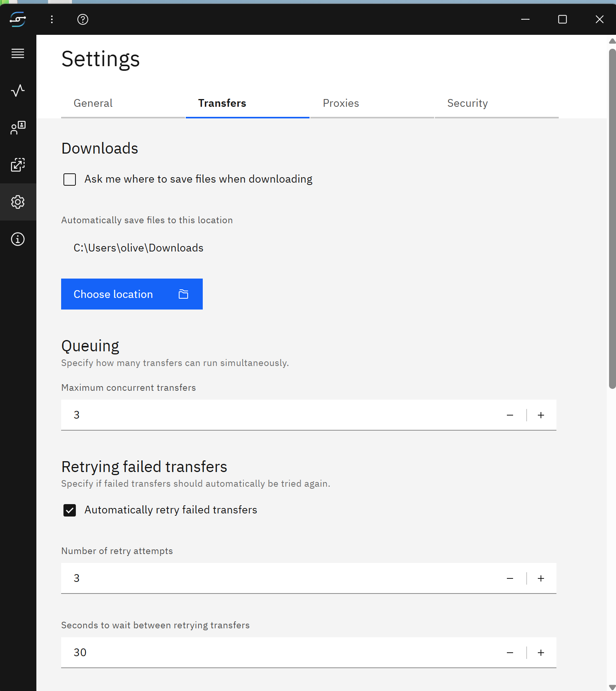Enable 'Ask me where to save files' checkbox
This screenshot has height=691, width=616.
70,180
